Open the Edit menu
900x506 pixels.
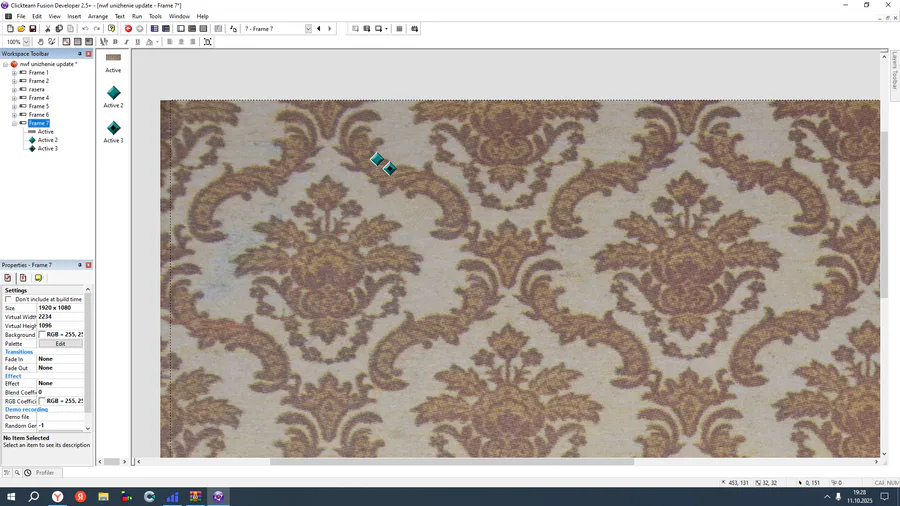pyautogui.click(x=37, y=17)
